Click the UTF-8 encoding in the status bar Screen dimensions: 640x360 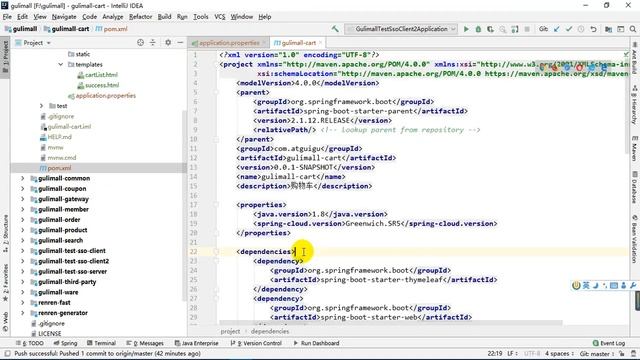click(x=532, y=353)
